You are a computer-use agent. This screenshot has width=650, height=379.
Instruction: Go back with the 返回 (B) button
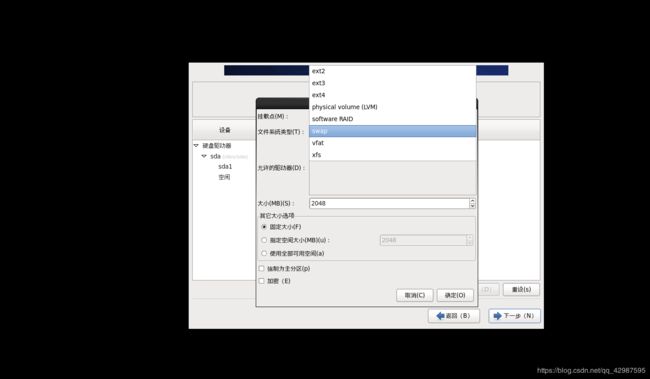[x=454, y=316]
